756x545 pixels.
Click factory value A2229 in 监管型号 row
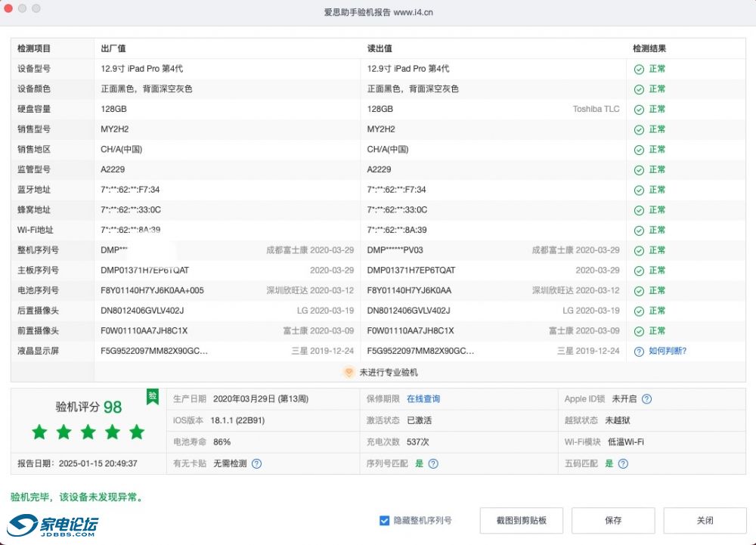point(113,169)
